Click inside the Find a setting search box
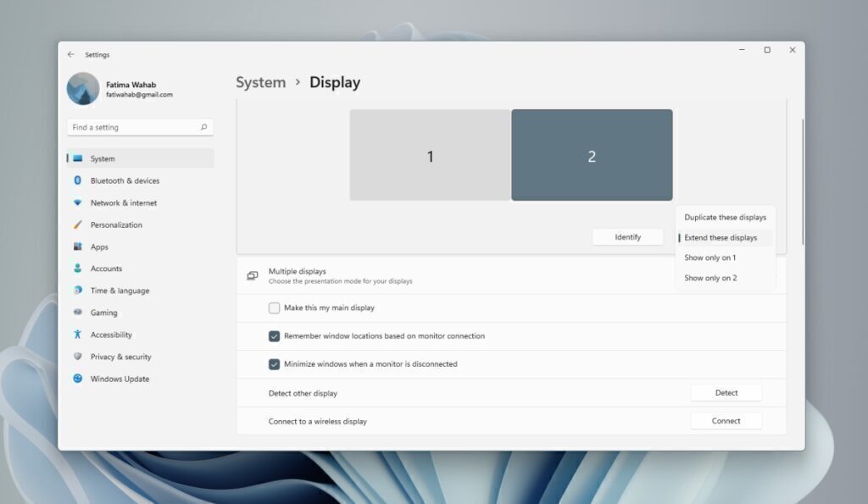 coord(136,126)
